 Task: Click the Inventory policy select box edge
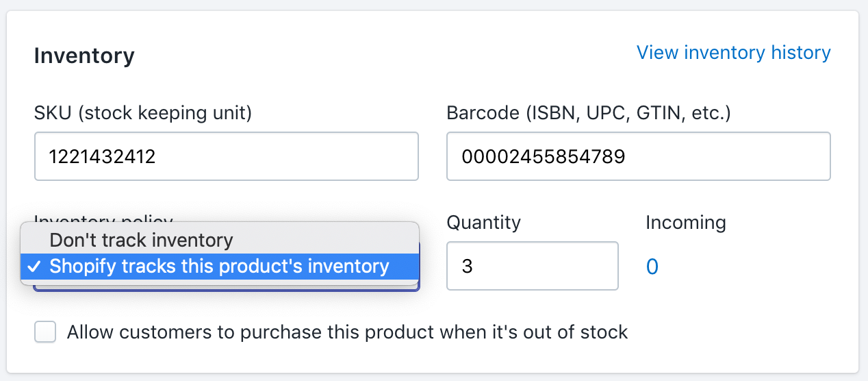226,288
